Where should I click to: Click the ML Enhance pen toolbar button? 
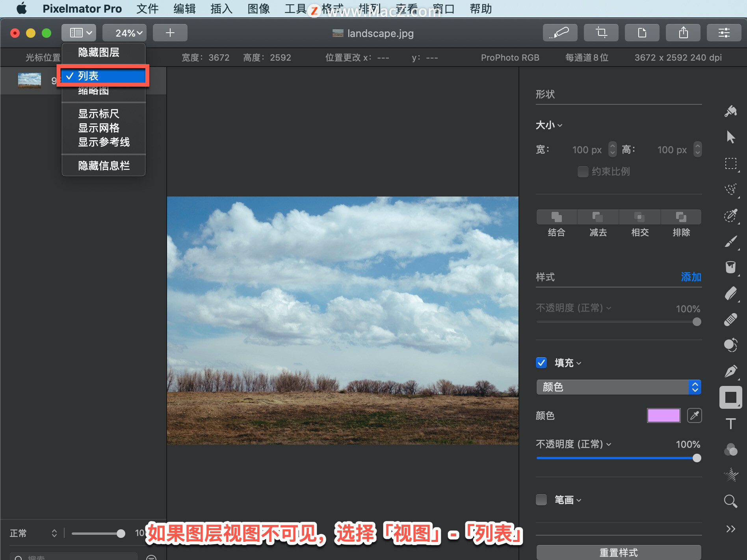[560, 33]
